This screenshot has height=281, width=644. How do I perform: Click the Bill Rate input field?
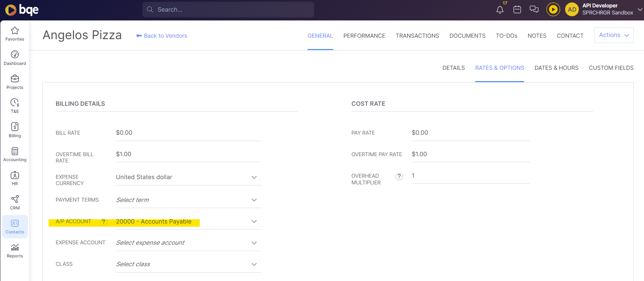click(x=188, y=133)
